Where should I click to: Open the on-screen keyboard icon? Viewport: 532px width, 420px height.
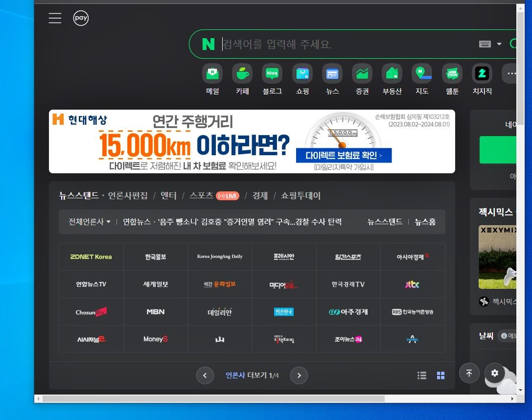click(485, 44)
